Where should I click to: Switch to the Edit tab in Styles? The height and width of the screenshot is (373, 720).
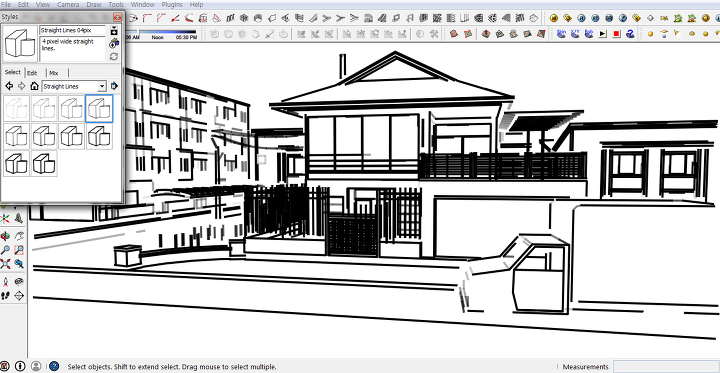click(32, 73)
